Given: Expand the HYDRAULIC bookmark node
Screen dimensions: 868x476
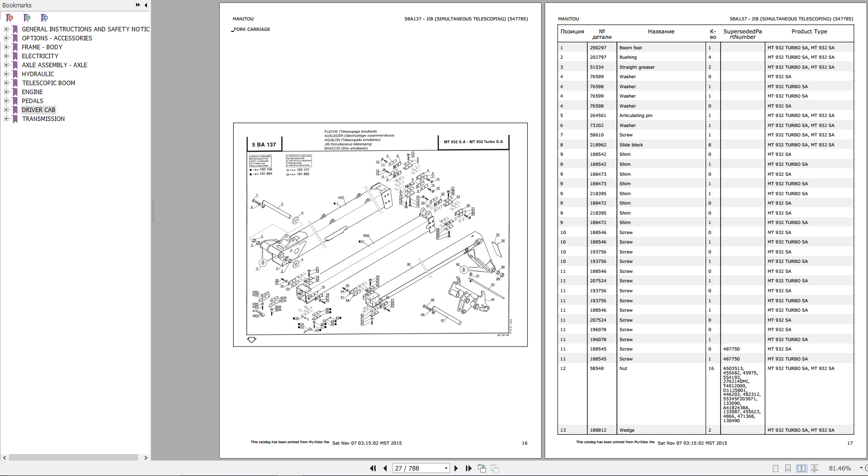Looking at the screenshot, I should pyautogui.click(x=6, y=74).
